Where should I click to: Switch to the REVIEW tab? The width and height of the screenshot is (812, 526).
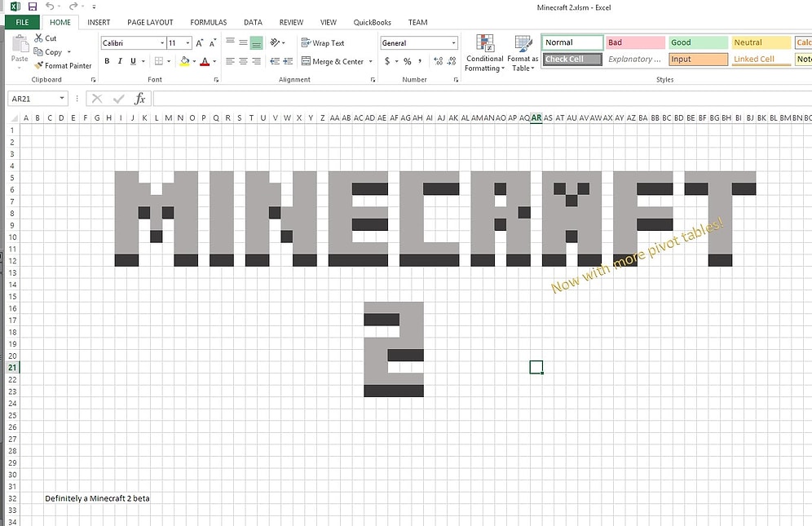[x=291, y=22]
